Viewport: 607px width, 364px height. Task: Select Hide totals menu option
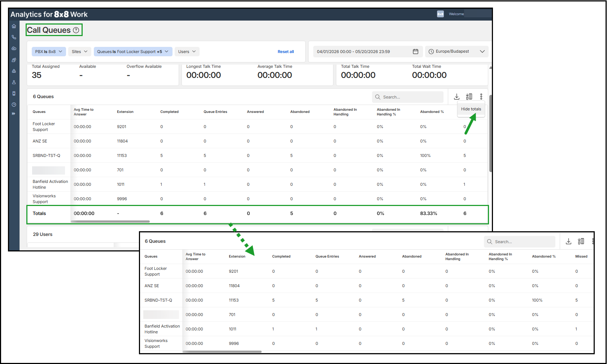coord(471,109)
